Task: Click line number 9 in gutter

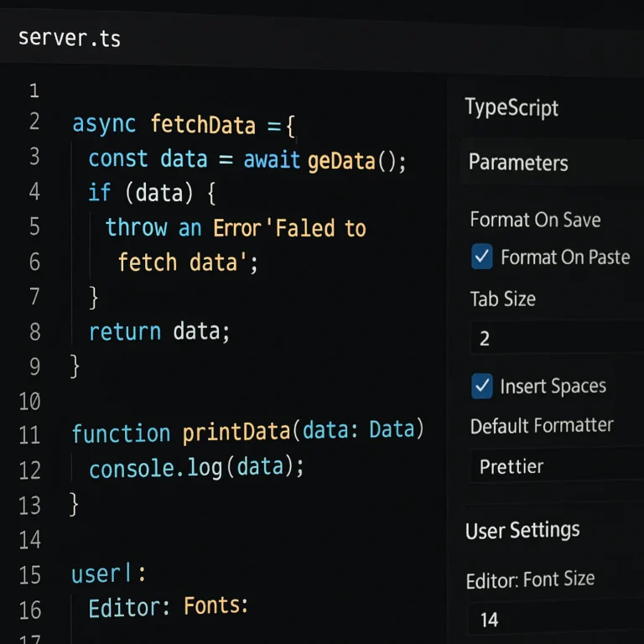Action: 34,366
